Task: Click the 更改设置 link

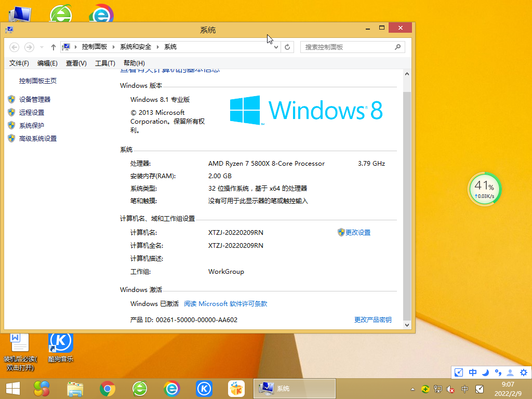Action: pos(358,232)
